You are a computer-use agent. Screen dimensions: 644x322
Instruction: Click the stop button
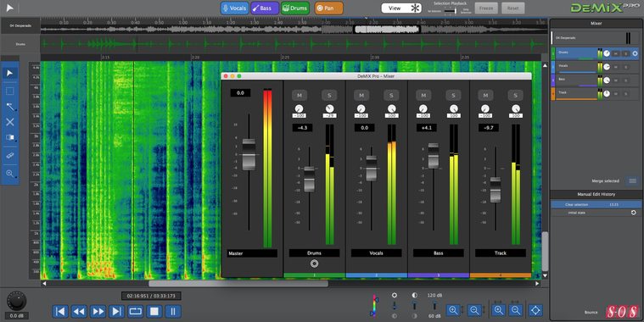pos(154,311)
